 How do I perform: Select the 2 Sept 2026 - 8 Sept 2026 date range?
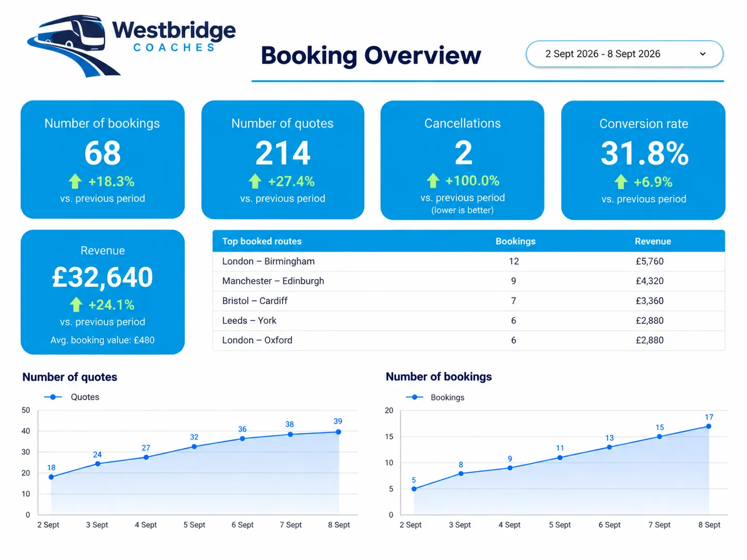coord(624,54)
